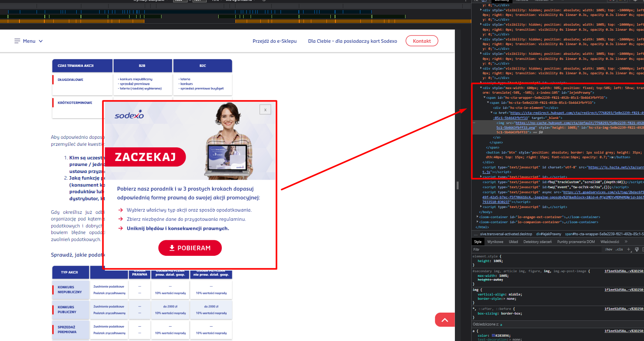Open the stylesheet link beside the img rule
This screenshot has height=341, width=644.
point(624,290)
